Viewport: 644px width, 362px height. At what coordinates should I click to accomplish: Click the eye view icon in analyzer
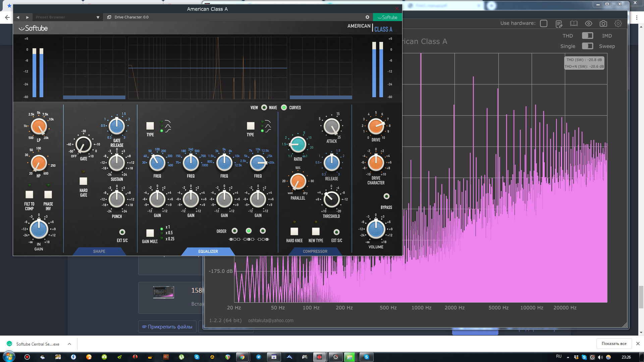tap(589, 23)
